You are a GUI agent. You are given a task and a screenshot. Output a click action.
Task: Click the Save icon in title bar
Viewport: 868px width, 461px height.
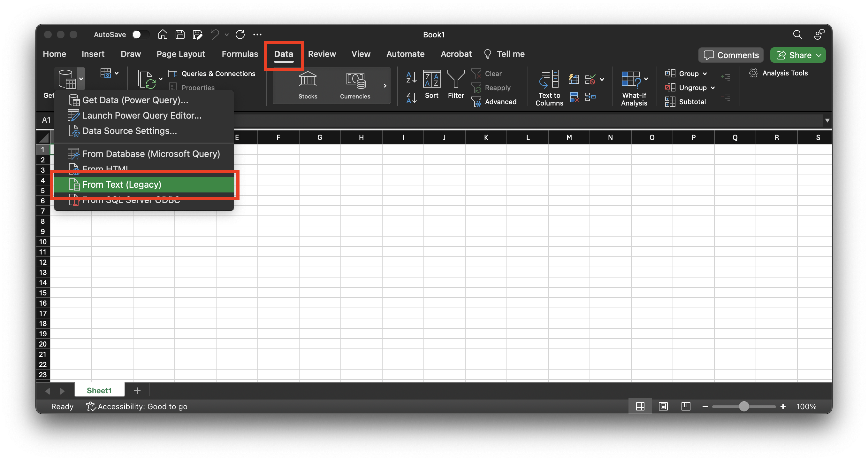pos(180,35)
